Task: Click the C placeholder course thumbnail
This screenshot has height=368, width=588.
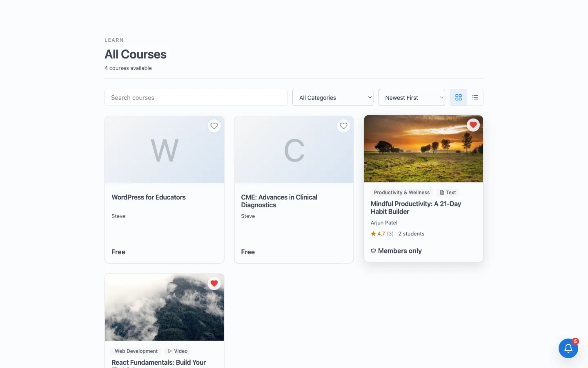Action: pos(294,150)
